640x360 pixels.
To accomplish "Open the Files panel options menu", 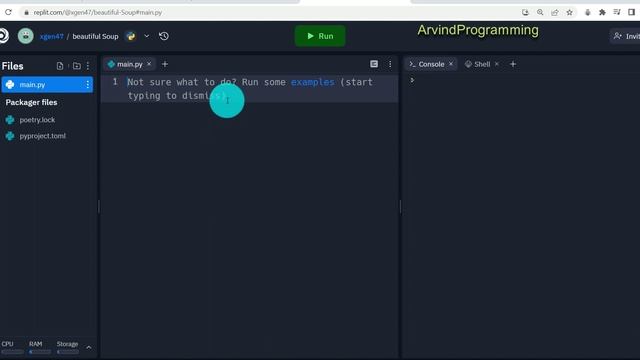I will click(88, 66).
